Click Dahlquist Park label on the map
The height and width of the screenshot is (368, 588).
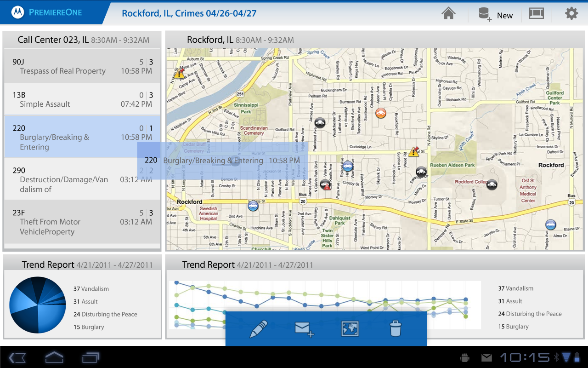pyautogui.click(x=339, y=221)
